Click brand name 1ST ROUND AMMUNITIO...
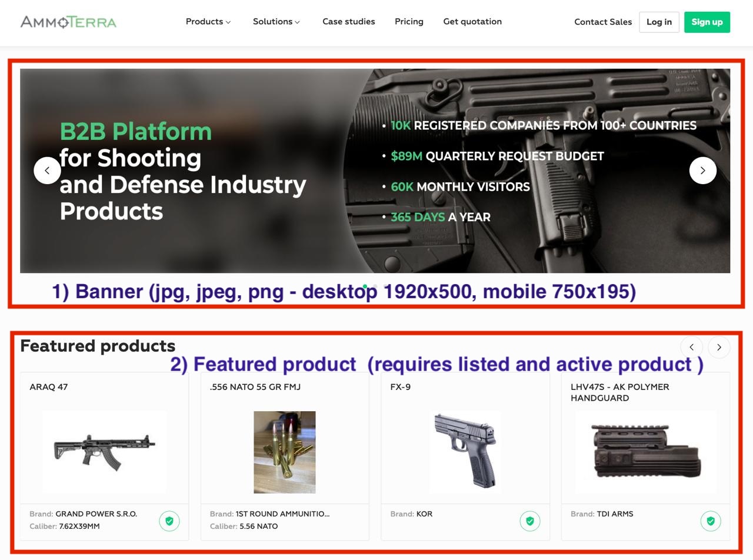This screenshot has height=560, width=753. pyautogui.click(x=283, y=514)
